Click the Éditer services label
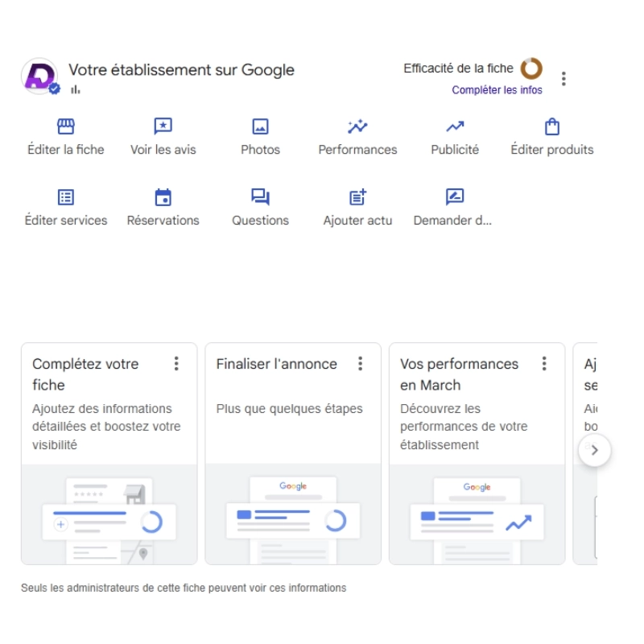The image size is (644, 644). pos(66,220)
